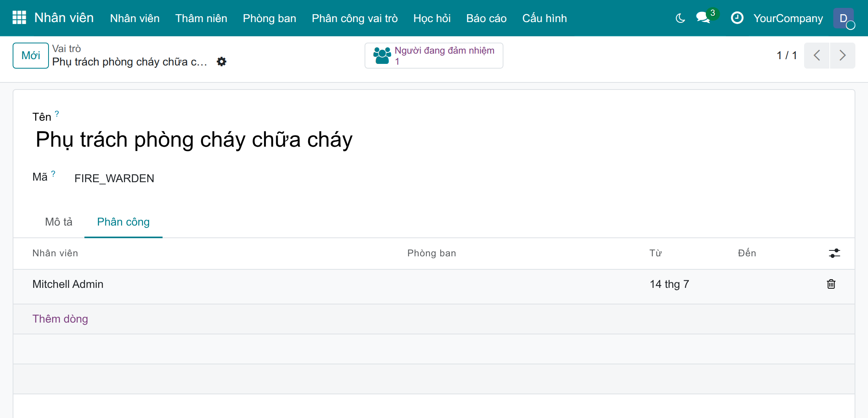
Task: Click the Nhân viên app title
Action: (x=64, y=18)
